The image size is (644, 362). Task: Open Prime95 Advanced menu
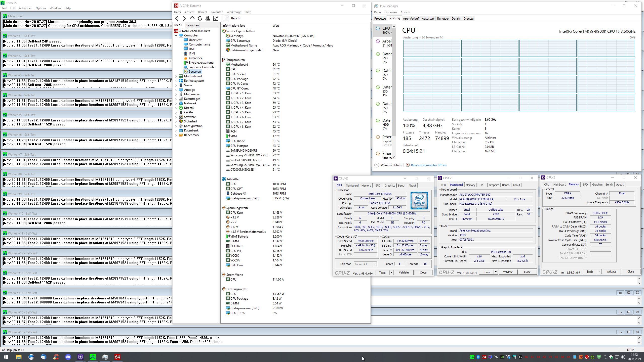tap(25, 8)
